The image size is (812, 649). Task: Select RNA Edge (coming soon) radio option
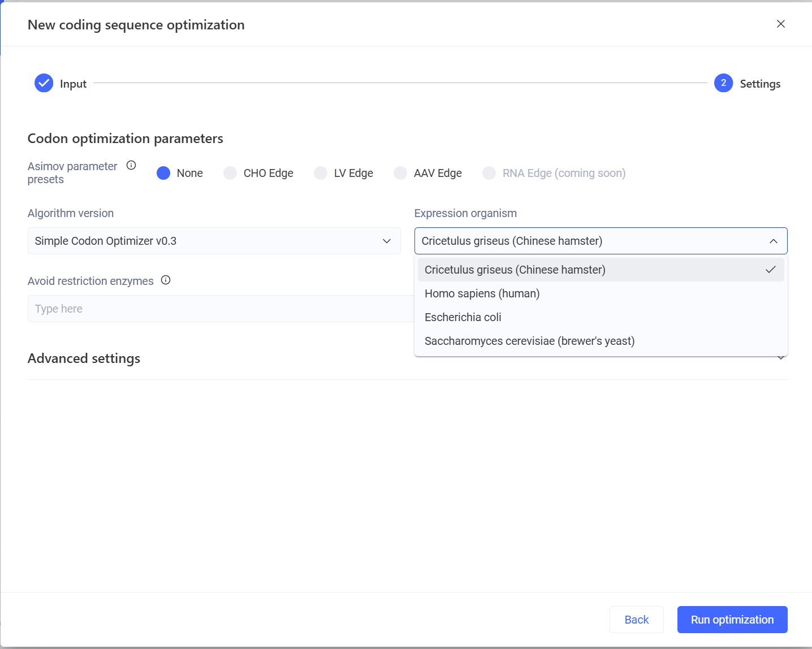pyautogui.click(x=489, y=173)
